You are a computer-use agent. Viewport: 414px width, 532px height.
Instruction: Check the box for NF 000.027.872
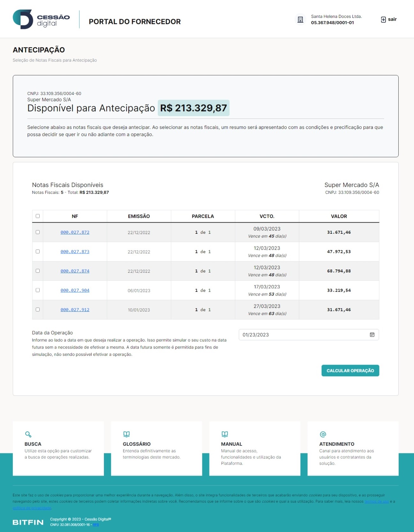click(x=38, y=232)
